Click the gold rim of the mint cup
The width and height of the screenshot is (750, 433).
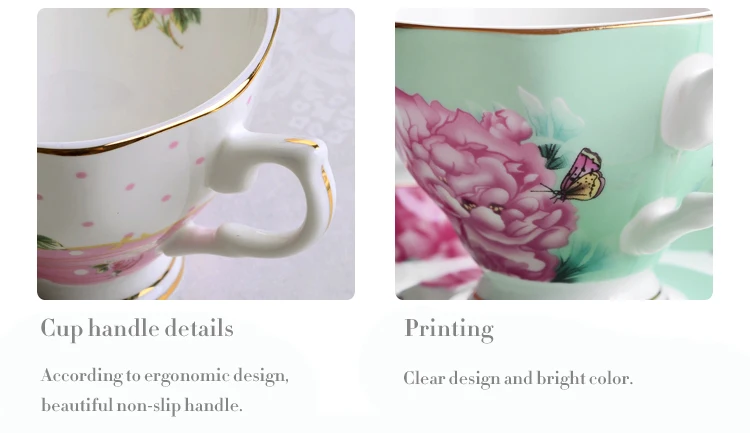554,25
